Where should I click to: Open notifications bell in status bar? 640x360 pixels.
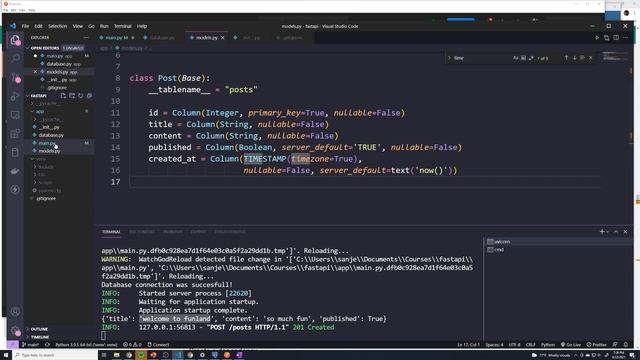point(625,344)
